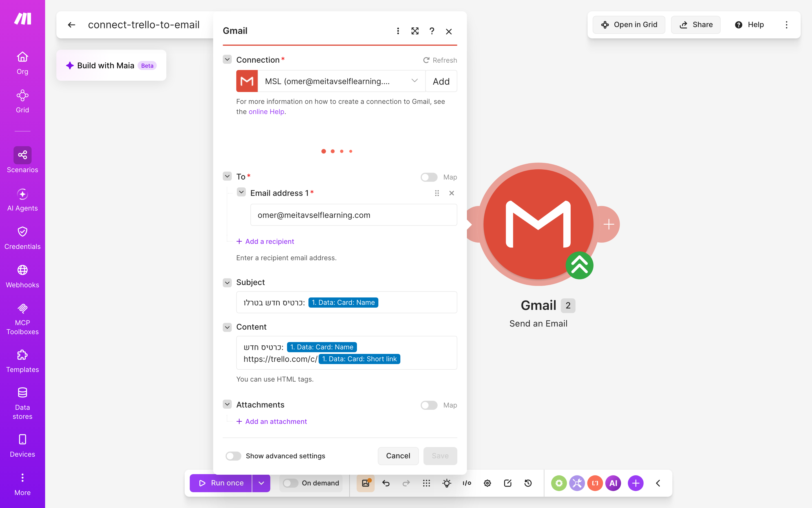Click the purple AI tool button

point(613,483)
